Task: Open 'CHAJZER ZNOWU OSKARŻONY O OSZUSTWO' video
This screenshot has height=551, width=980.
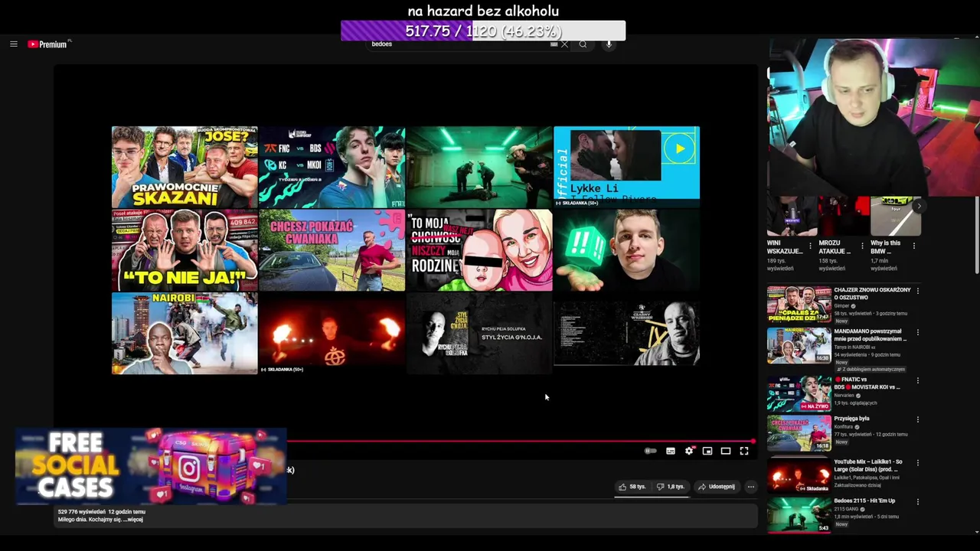Action: (x=872, y=293)
